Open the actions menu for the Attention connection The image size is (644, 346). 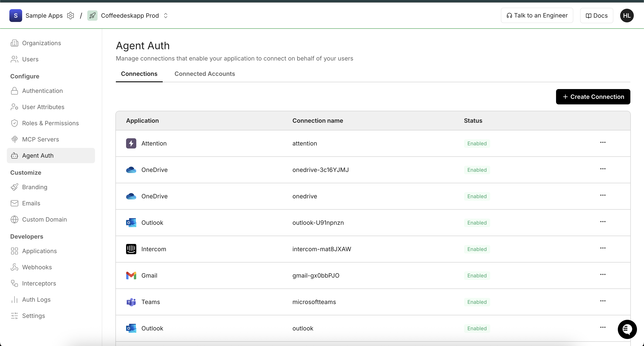click(x=603, y=142)
